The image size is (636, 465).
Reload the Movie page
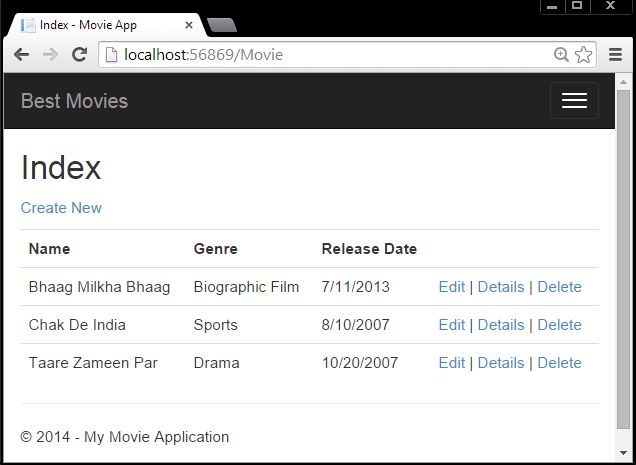point(80,55)
